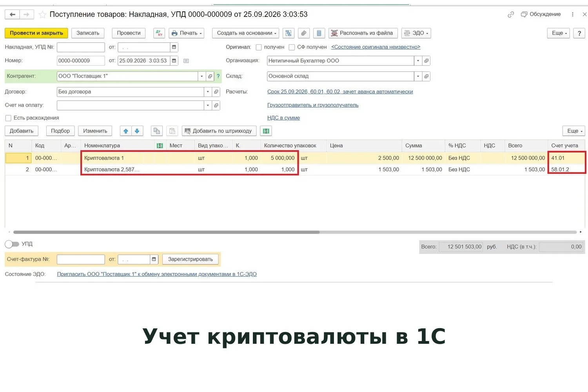
Task: Add document to favorites with star icon
Action: 42,15
